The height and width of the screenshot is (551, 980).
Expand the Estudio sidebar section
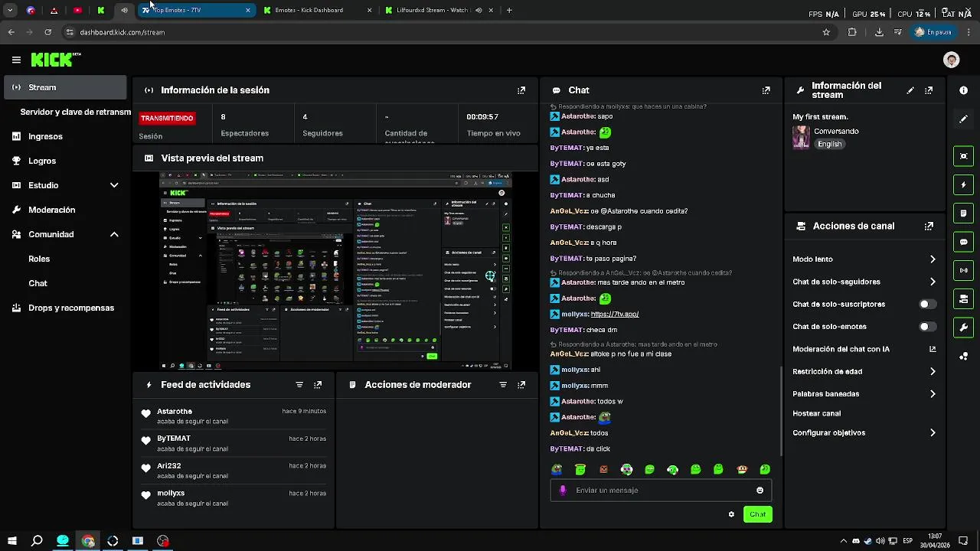coord(114,185)
